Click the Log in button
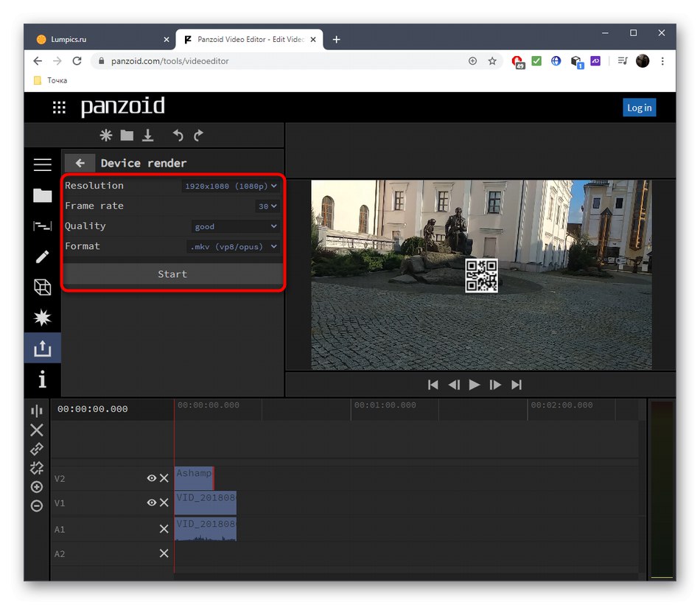 point(638,108)
